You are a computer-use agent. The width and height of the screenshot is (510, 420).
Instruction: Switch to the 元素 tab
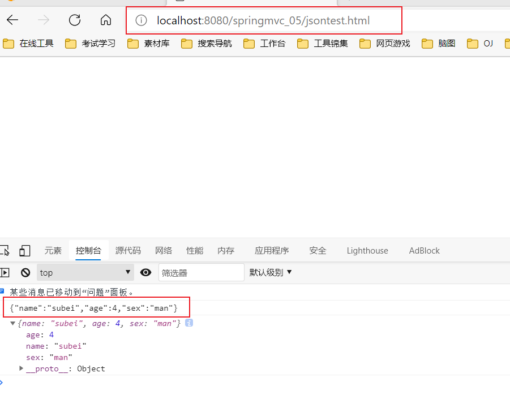(x=53, y=251)
